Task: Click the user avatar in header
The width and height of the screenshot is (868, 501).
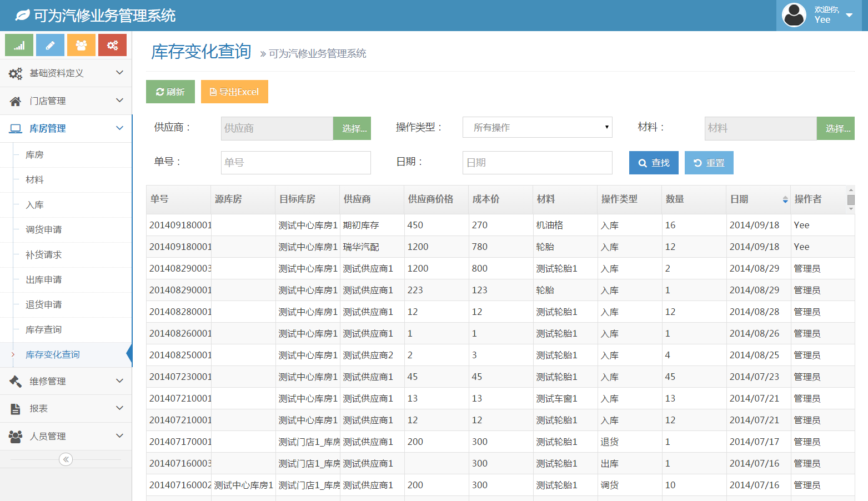Action: point(794,15)
